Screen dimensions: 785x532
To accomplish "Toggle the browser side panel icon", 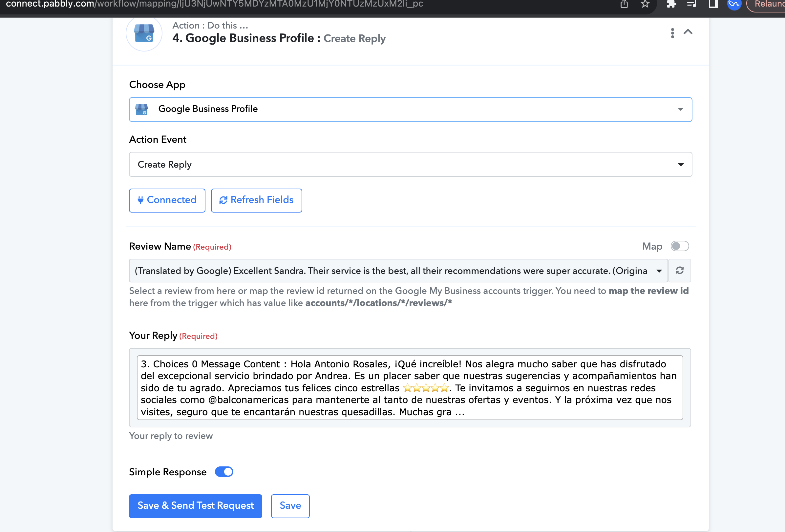I will tap(713, 4).
